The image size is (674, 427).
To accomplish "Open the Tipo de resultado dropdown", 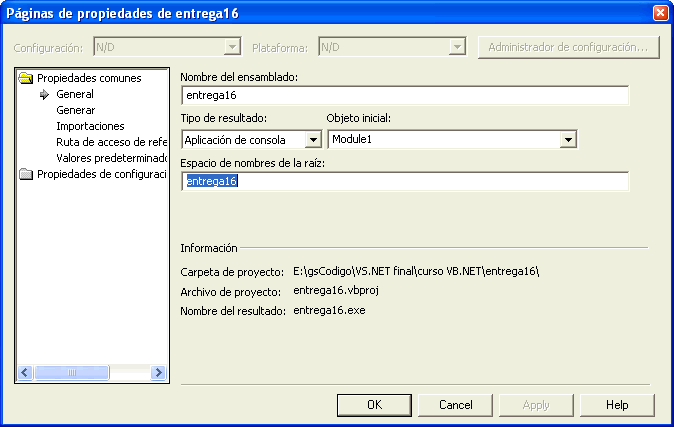I will (x=312, y=140).
